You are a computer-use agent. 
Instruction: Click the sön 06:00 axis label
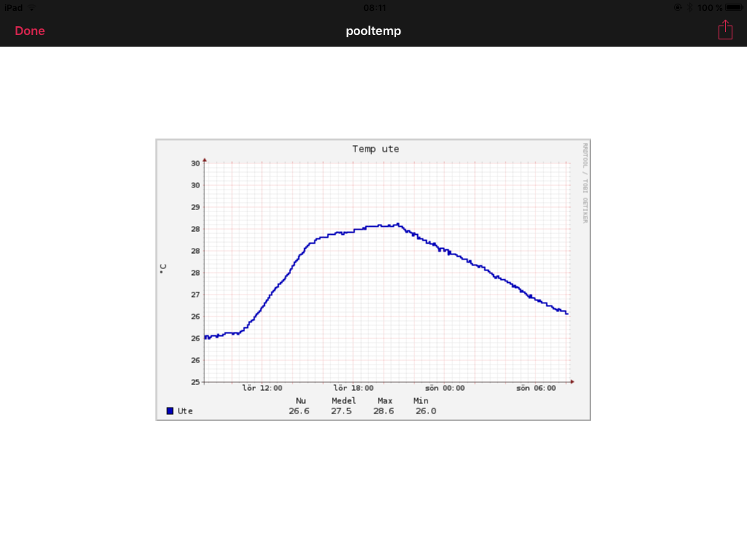536,388
